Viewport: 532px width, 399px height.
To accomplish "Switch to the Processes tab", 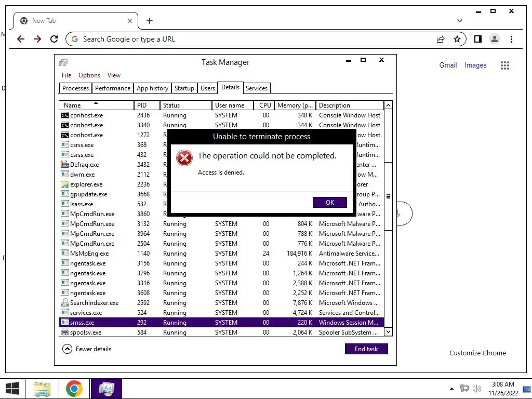I will (x=75, y=88).
